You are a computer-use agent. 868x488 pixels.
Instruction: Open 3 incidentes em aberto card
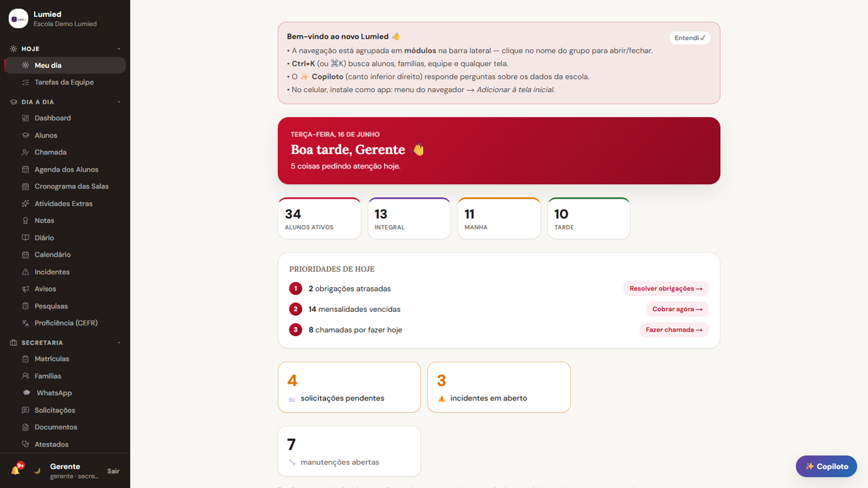499,387
